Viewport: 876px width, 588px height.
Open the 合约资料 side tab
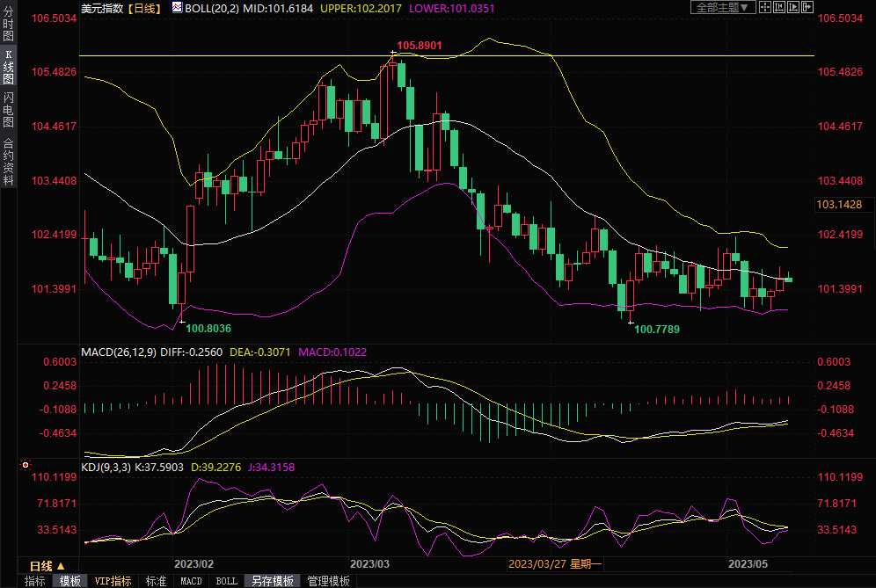click(x=9, y=161)
